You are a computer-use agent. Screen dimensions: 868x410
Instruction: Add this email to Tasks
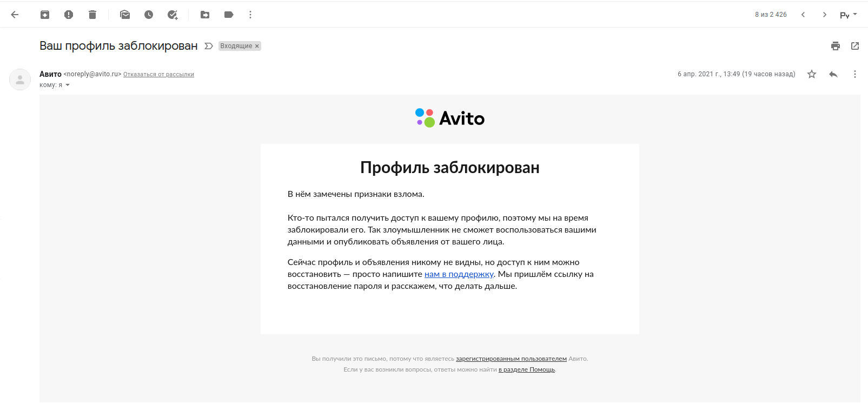[173, 15]
